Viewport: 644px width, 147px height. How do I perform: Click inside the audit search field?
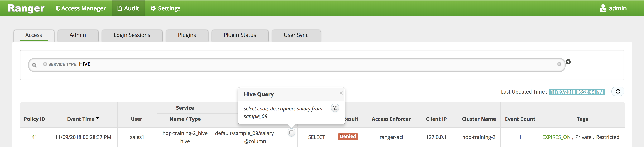[x=297, y=65]
